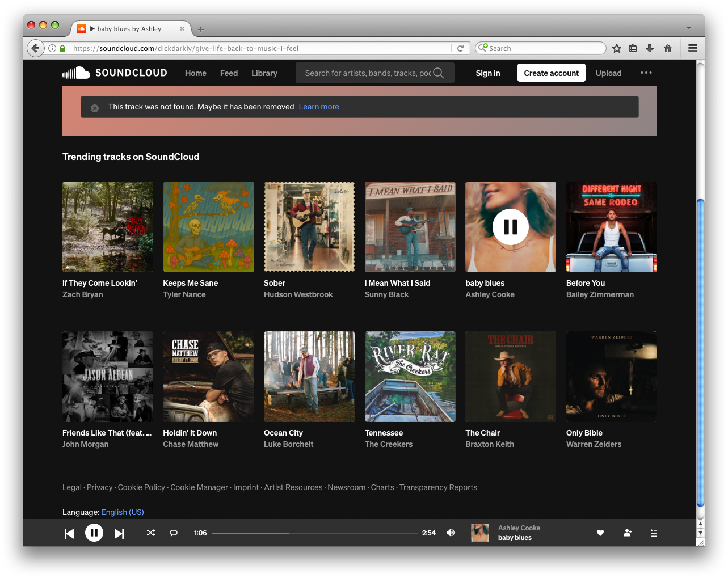Open Bailey Zimmerman artist link
The width and height of the screenshot is (728, 578).
pos(600,294)
